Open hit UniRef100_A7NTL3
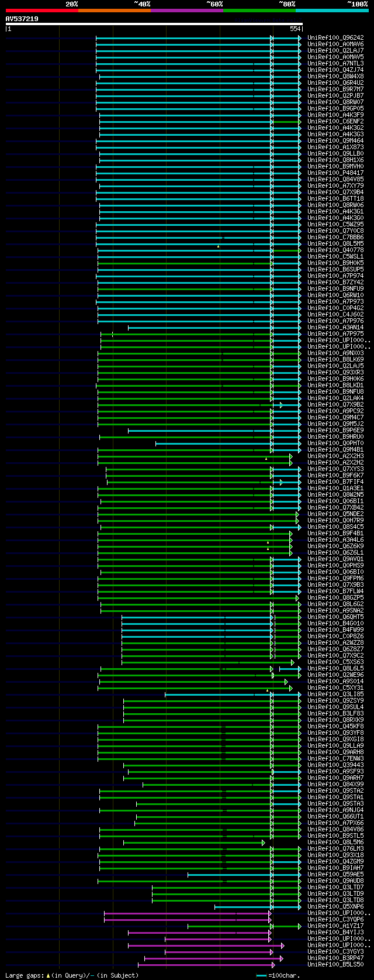The width and height of the screenshot is (374, 980). [x=335, y=64]
